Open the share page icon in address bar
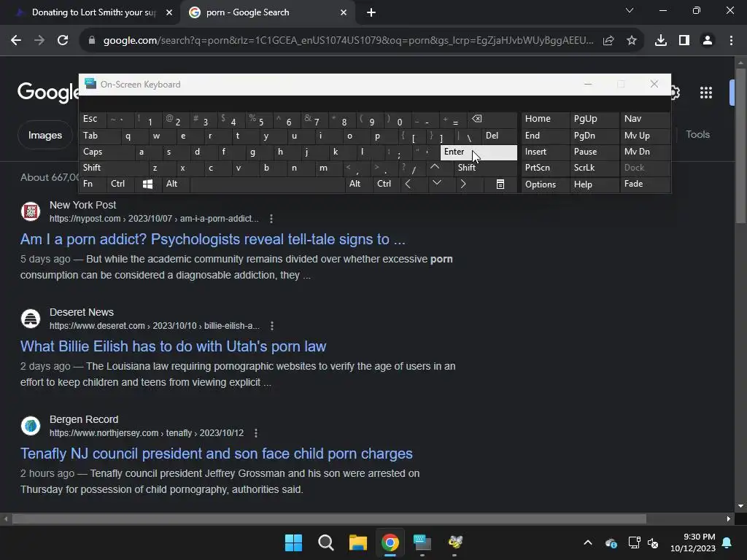Viewport: 747px width, 560px height. (608, 41)
